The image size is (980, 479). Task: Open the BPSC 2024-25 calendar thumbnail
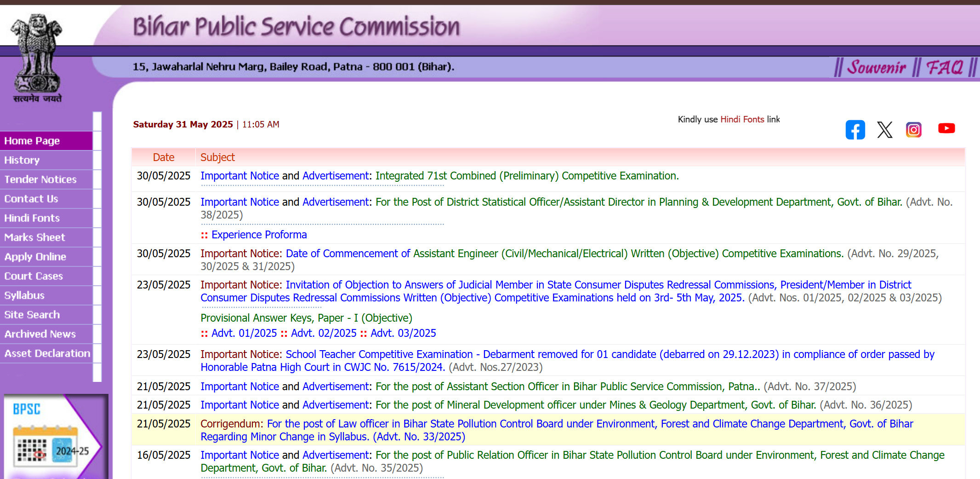click(56, 436)
